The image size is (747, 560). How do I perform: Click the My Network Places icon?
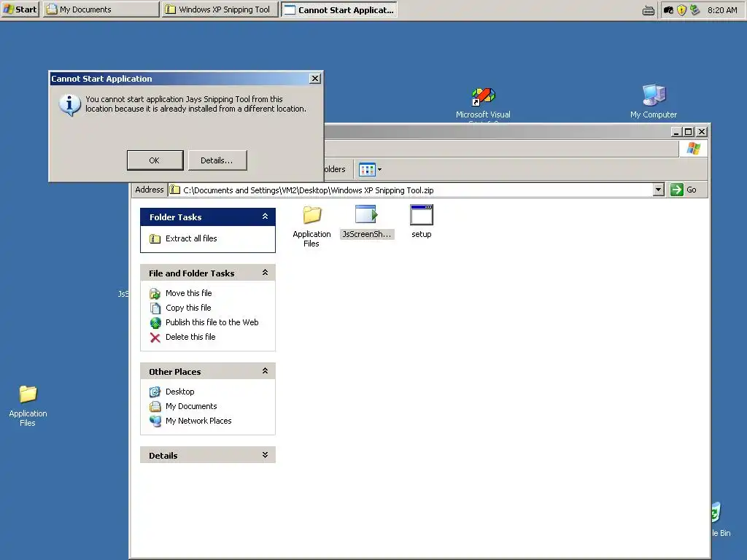coord(155,421)
